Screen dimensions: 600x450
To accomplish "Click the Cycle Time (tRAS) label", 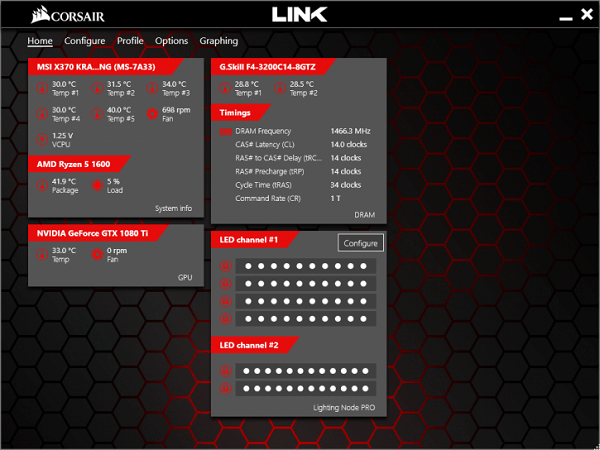I will coord(263,185).
